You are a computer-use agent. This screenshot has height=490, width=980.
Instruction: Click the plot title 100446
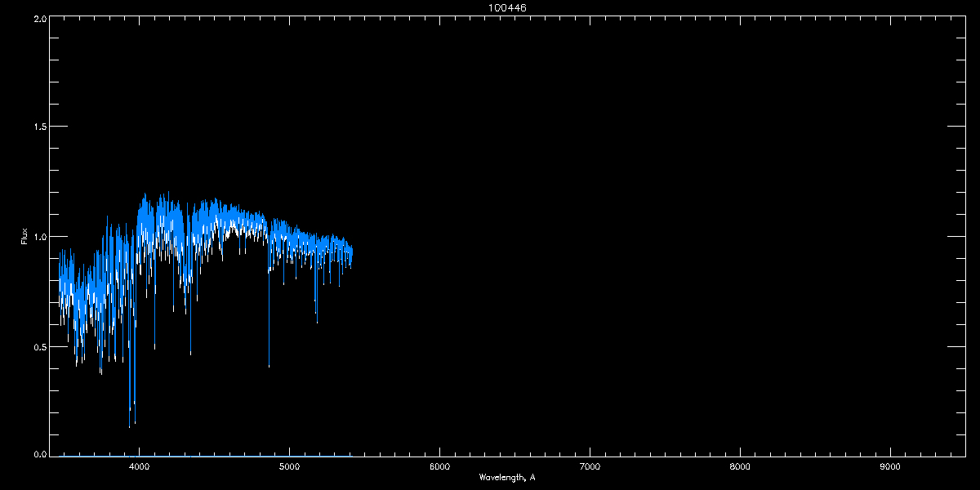[x=506, y=7]
